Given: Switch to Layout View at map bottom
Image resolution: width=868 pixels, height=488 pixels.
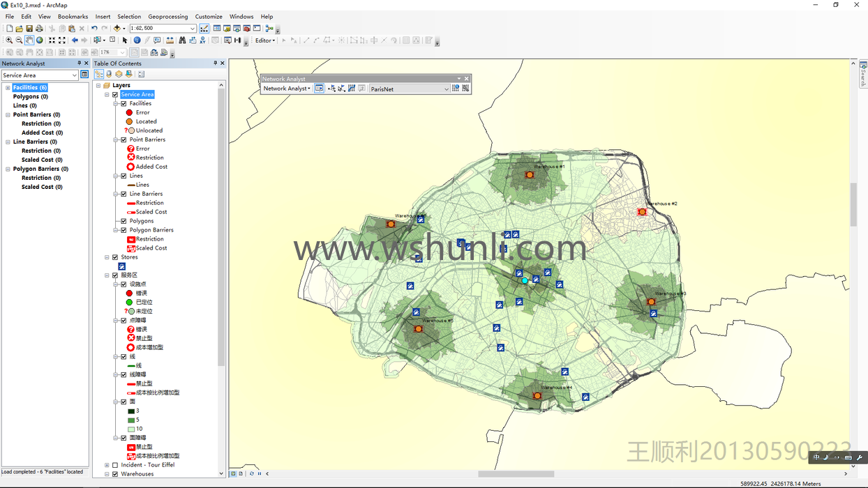Looking at the screenshot, I should click(241, 474).
